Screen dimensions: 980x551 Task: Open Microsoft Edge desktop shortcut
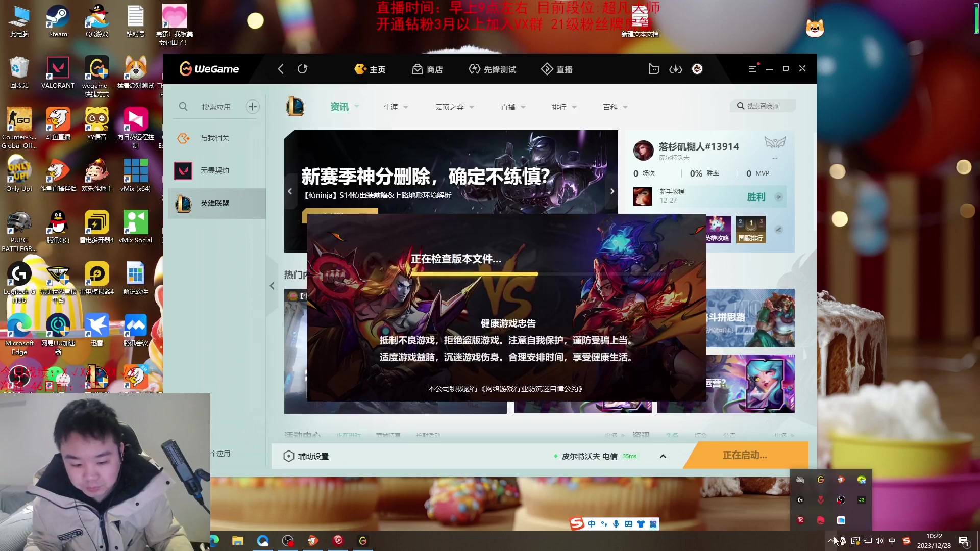coord(19,334)
